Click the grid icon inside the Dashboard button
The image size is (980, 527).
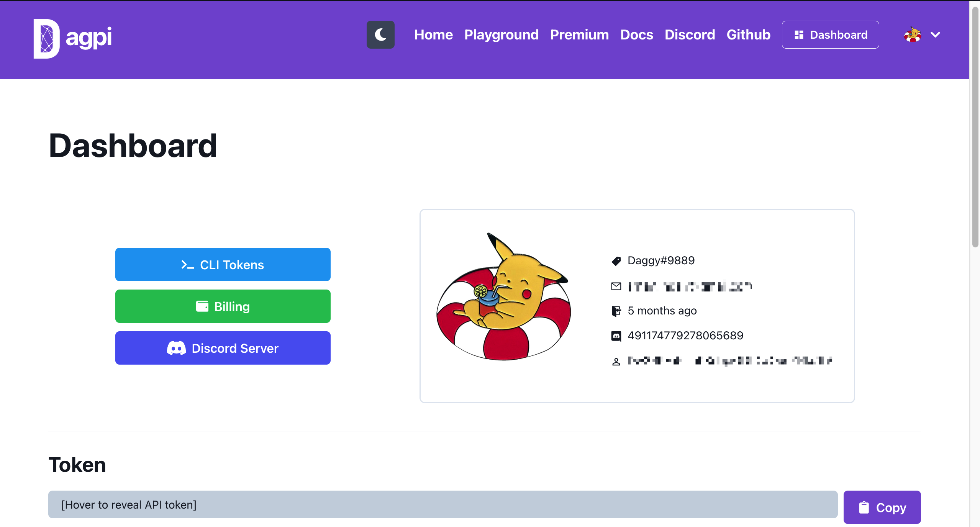[799, 34]
